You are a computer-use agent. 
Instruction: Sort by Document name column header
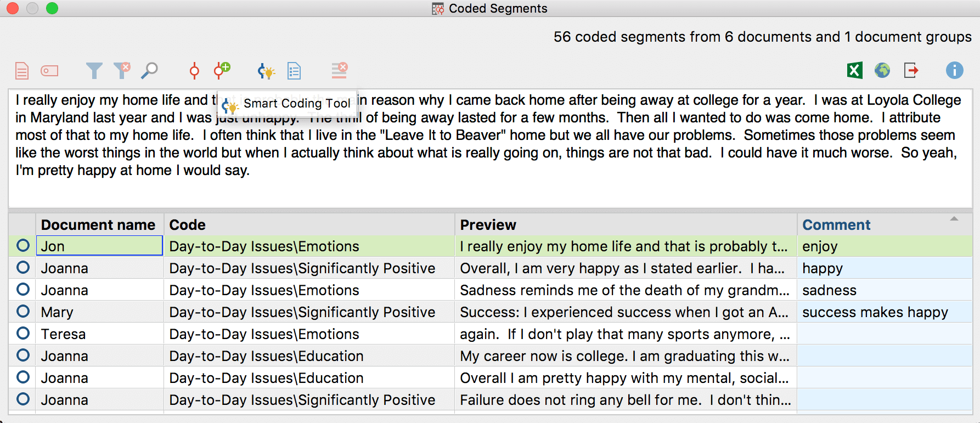tap(99, 224)
